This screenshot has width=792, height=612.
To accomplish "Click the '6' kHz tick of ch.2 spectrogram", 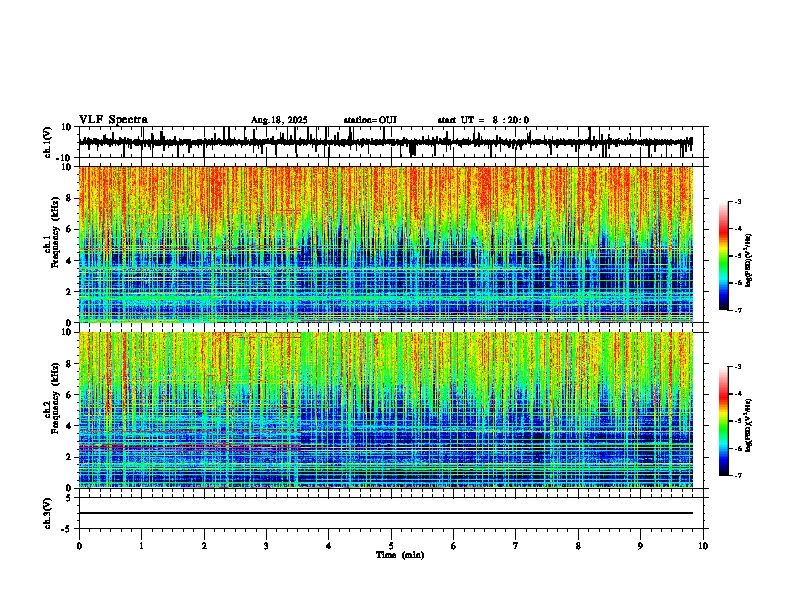I will 70,395.
